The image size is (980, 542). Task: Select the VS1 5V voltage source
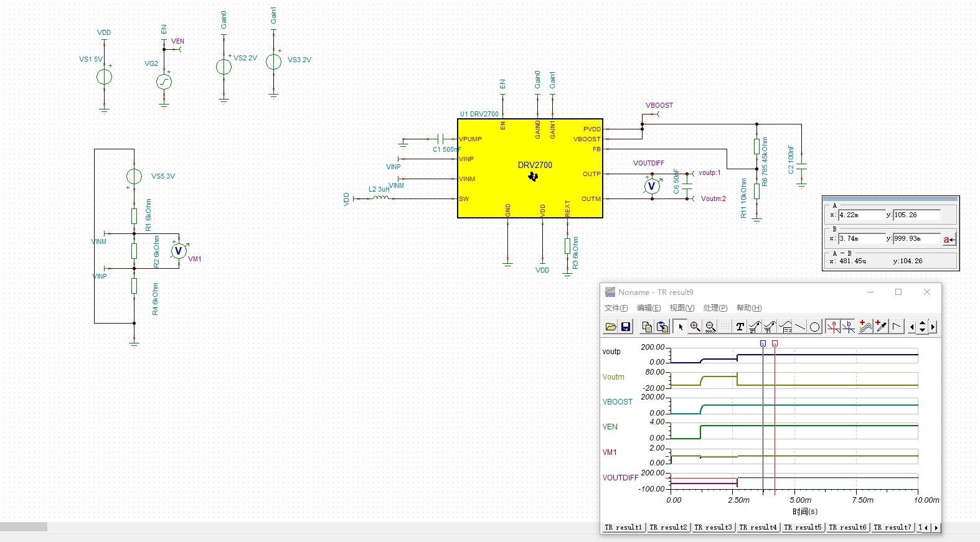pos(104,77)
